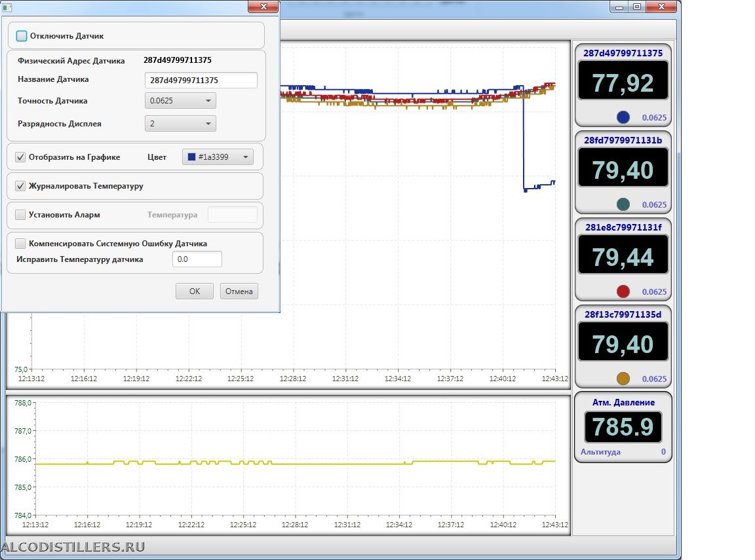Click the main window restore button
The image size is (755, 560).
tap(636, 7)
